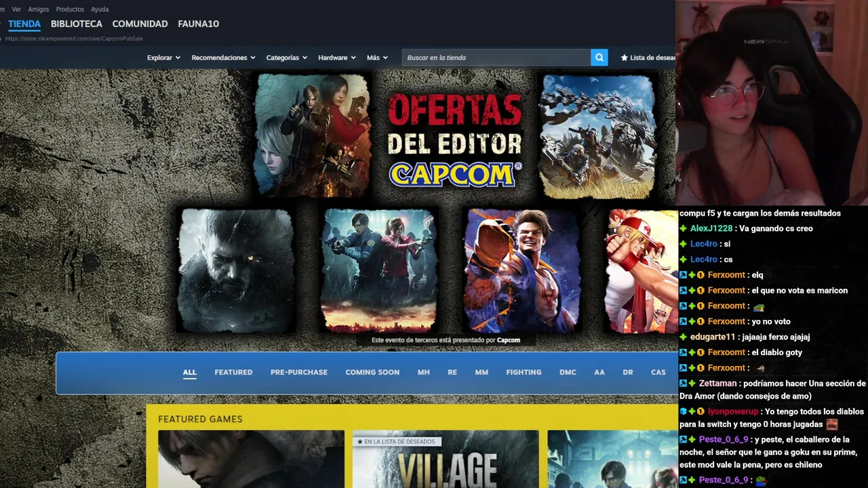Open the first featured game card

pos(251,459)
